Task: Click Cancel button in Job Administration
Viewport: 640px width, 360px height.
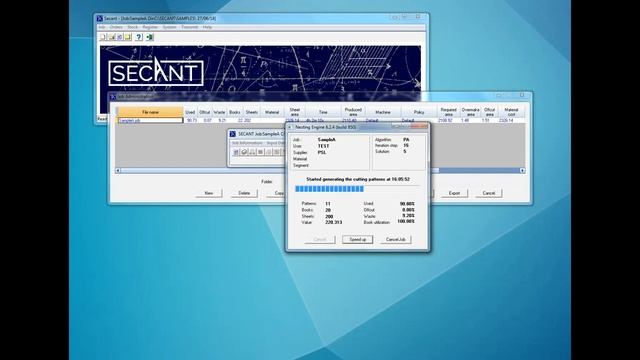Action: 489,193
